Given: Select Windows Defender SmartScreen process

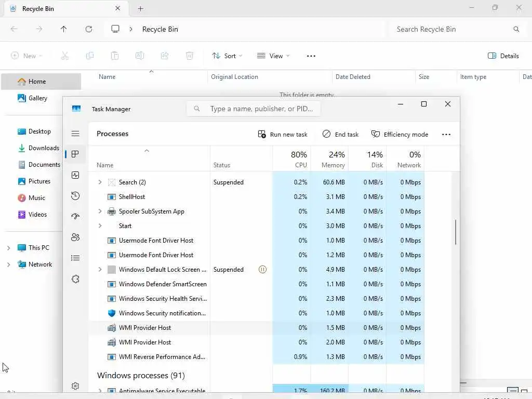Looking at the screenshot, I should click(x=257, y=284).
